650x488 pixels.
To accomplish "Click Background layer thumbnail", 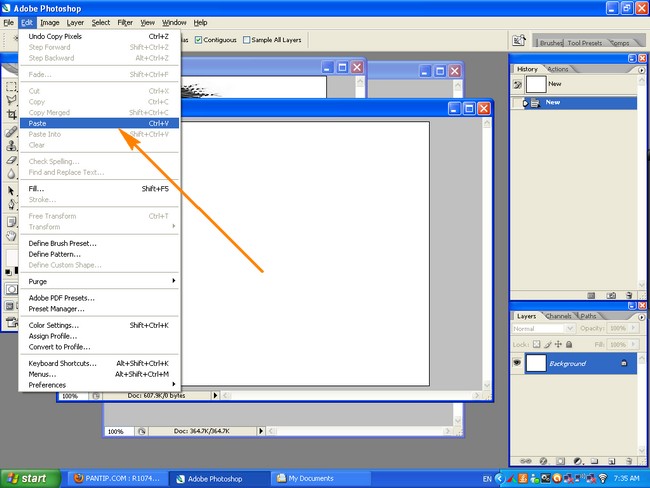I will [x=536, y=363].
